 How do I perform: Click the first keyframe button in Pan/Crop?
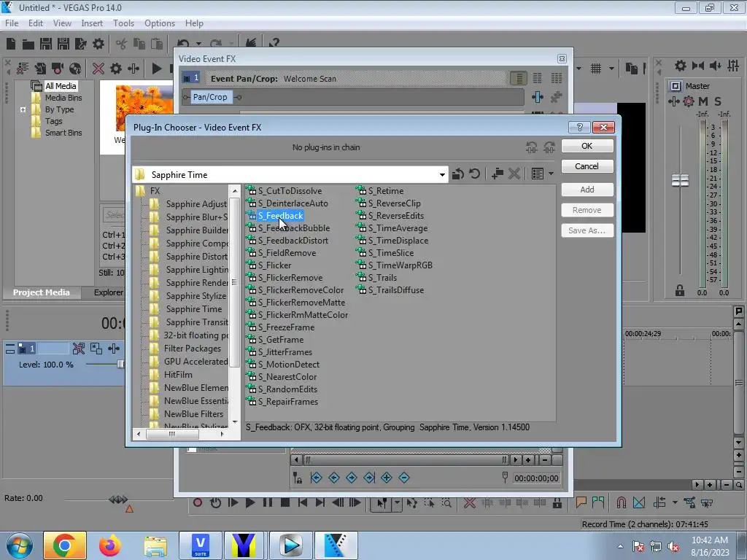[316, 478]
